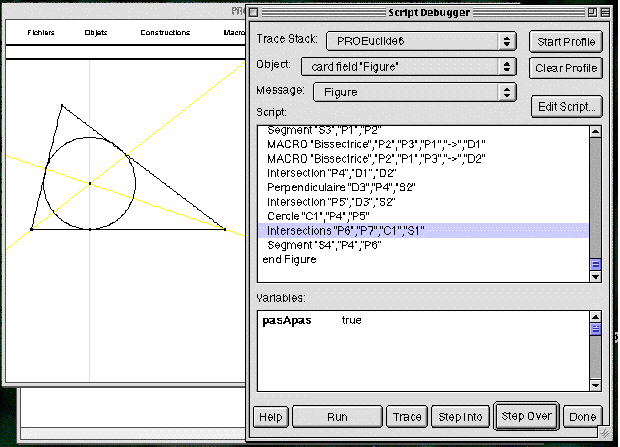
Task: Expand the Message dropdown showing Figure
Action: point(414,92)
